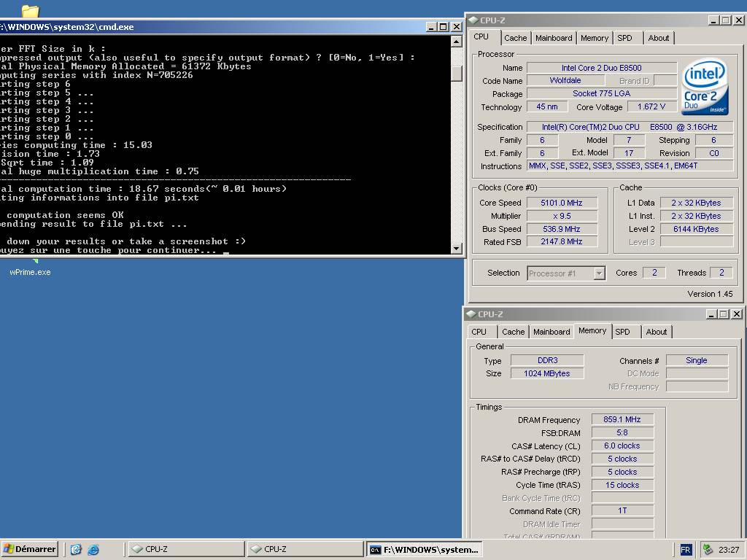The image size is (747, 560).
Task: Click the CPU-Z icon in the lower window's title bar
Action: click(x=471, y=314)
